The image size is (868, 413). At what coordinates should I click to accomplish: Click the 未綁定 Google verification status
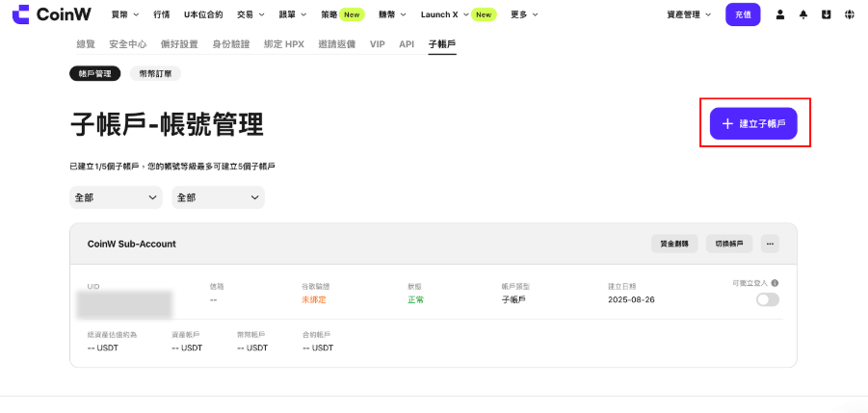pyautogui.click(x=314, y=299)
